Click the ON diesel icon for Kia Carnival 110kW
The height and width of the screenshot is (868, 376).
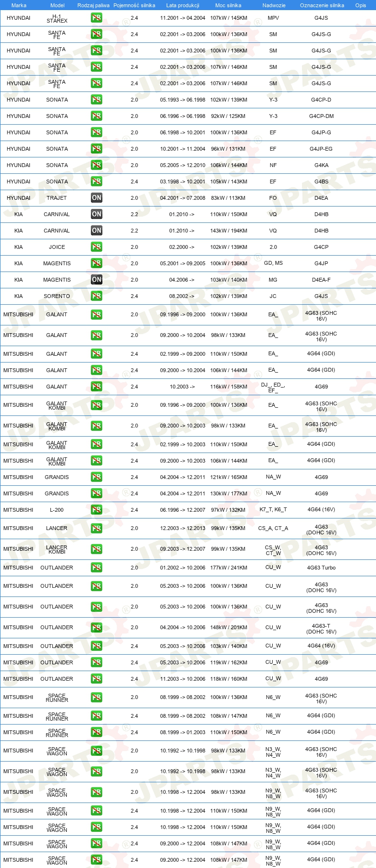point(96,214)
